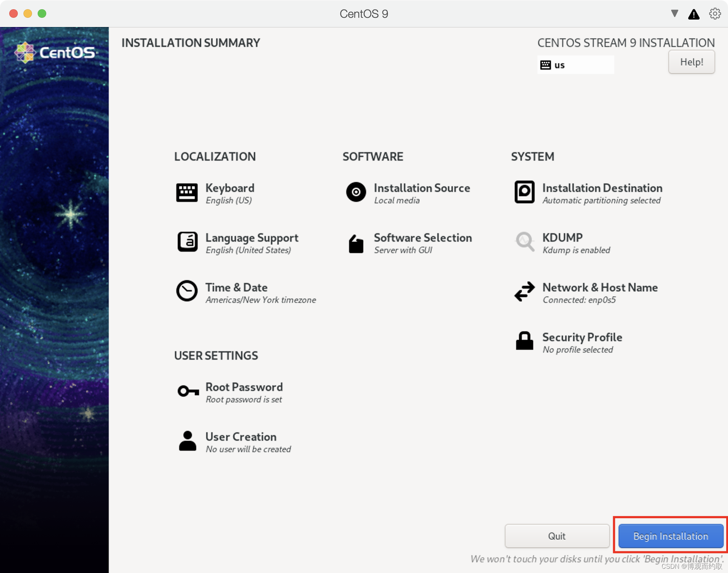The height and width of the screenshot is (573, 728).
Task: Open Installation Destination label
Action: coord(602,188)
